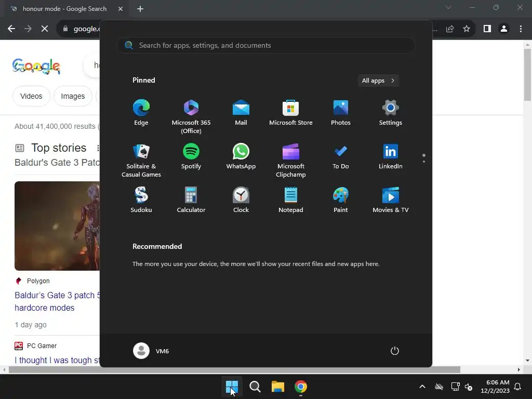Switch to Chrome on the taskbar

click(301, 387)
